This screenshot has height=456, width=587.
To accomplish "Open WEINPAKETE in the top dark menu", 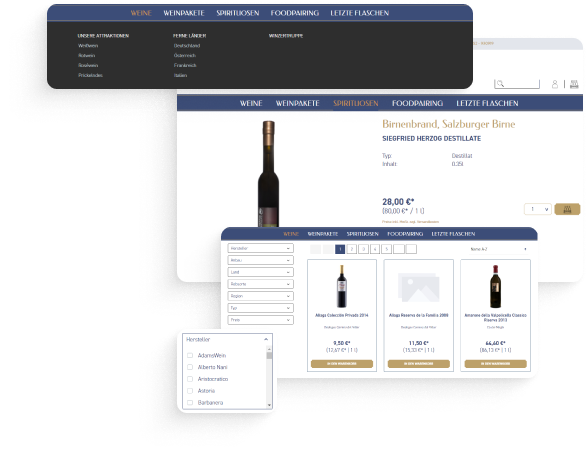I will [184, 13].
